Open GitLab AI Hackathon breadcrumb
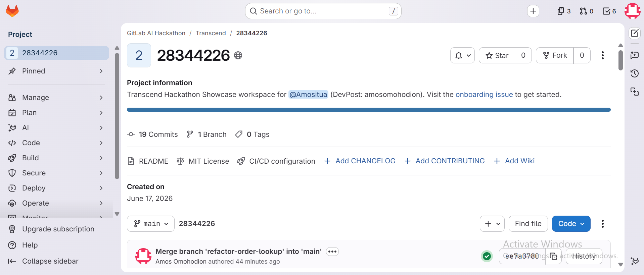The image size is (644, 275). (156, 33)
